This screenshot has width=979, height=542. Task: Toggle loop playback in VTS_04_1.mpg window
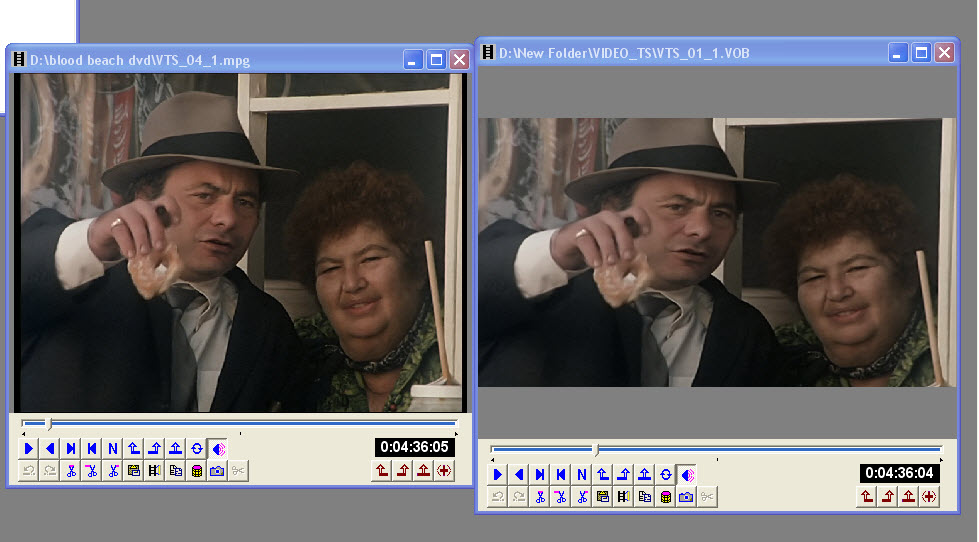click(x=197, y=448)
